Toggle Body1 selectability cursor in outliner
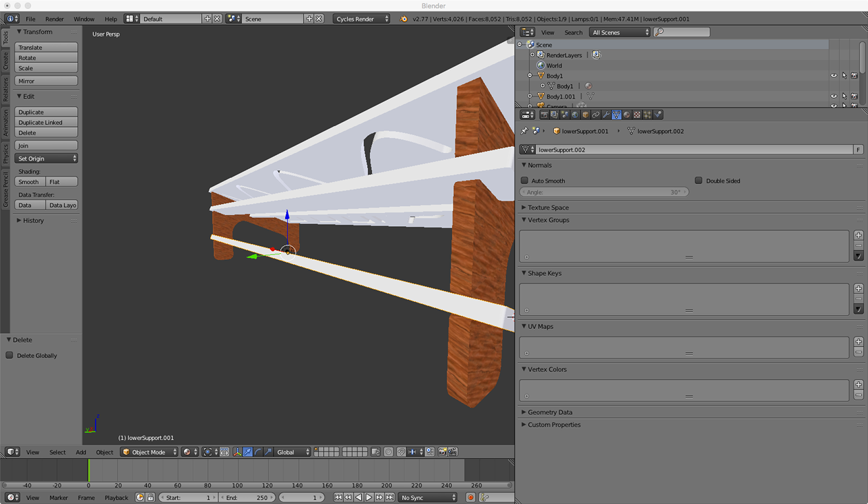This screenshot has height=504, width=868. [x=844, y=76]
